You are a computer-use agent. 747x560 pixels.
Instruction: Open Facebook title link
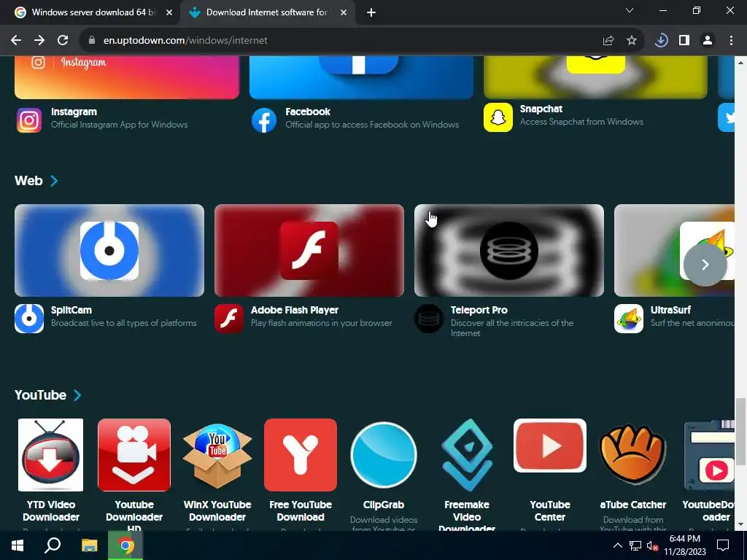pyautogui.click(x=308, y=112)
